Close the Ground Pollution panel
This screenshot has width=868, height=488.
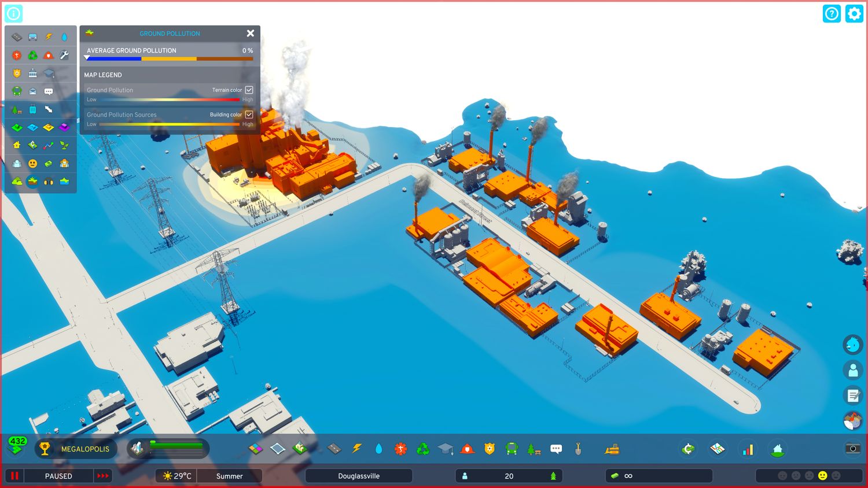[x=251, y=34]
